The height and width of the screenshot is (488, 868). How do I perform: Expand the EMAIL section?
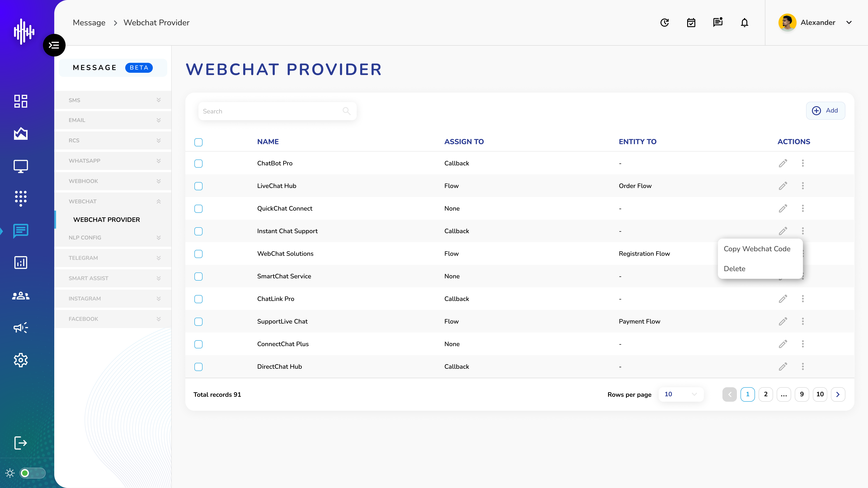pos(113,120)
